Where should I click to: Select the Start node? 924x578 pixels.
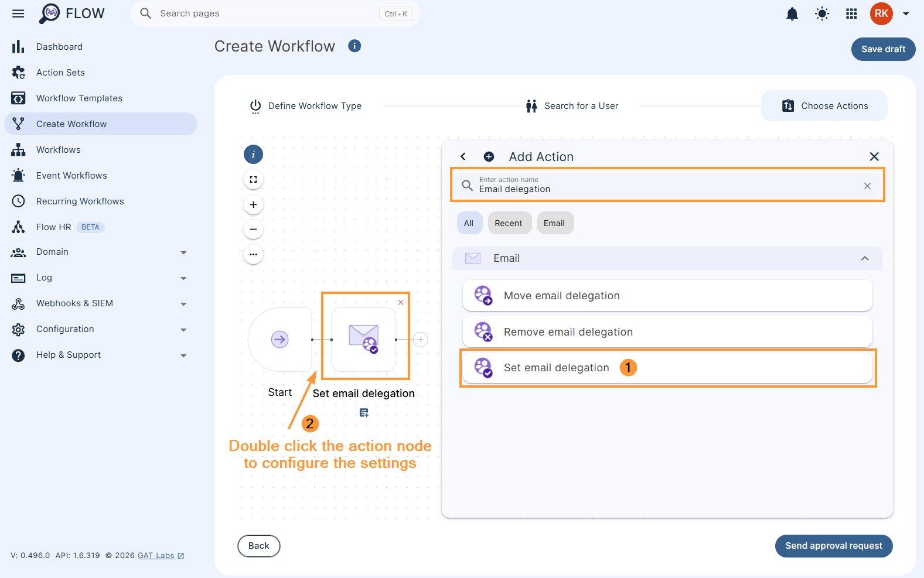point(280,339)
